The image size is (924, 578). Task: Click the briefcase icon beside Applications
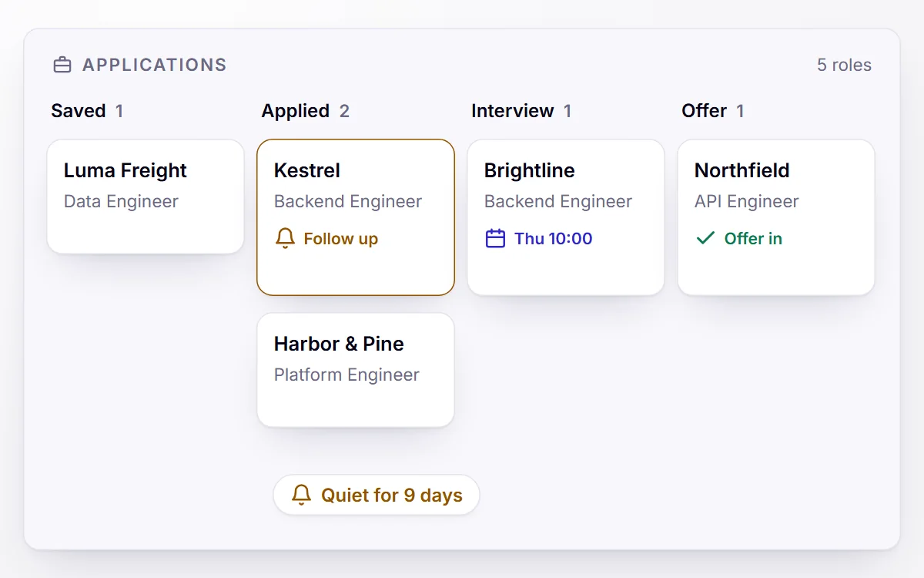click(x=62, y=65)
